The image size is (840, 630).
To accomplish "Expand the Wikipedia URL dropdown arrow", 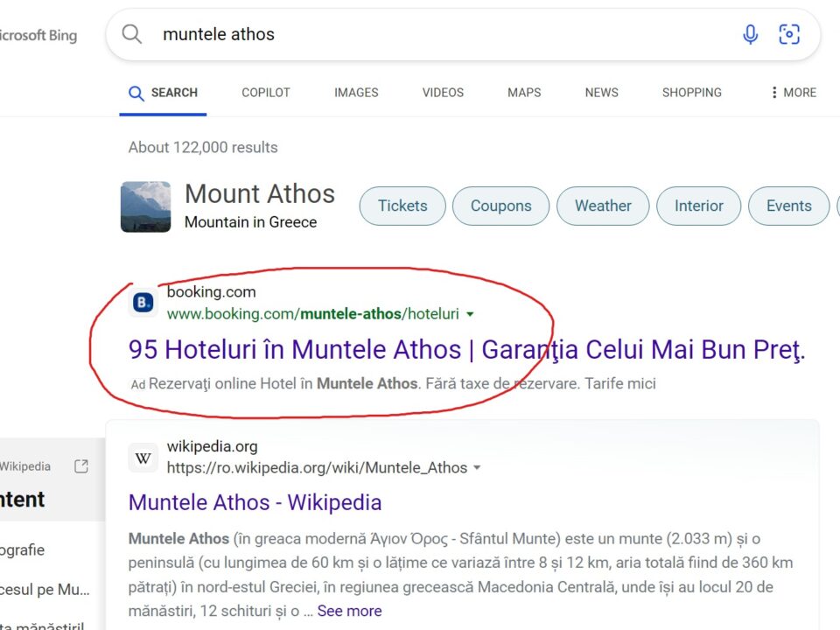I will tap(477, 468).
